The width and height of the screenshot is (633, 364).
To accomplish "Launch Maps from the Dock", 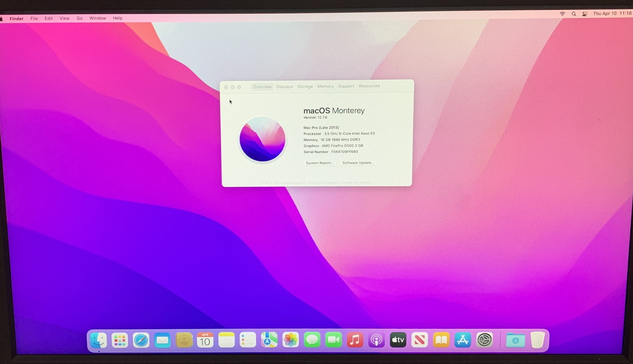I will pyautogui.click(x=269, y=340).
